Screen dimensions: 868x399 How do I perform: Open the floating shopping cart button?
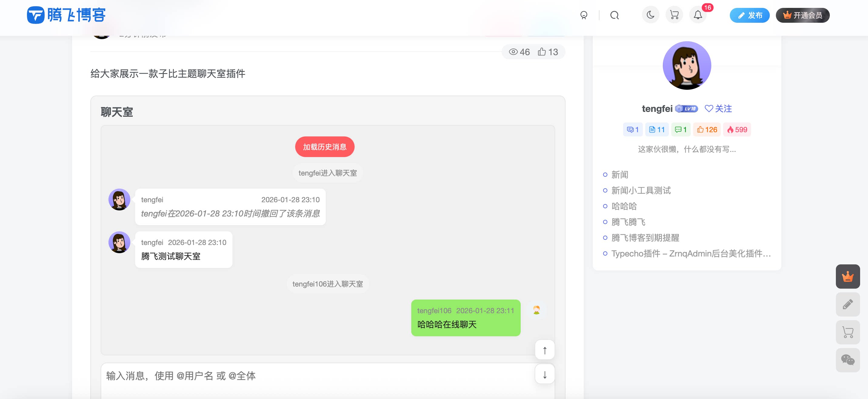pyautogui.click(x=848, y=332)
